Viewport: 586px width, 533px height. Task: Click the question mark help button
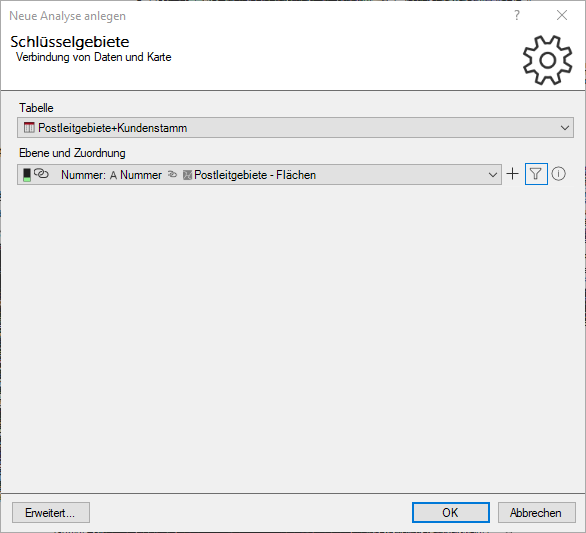(516, 15)
